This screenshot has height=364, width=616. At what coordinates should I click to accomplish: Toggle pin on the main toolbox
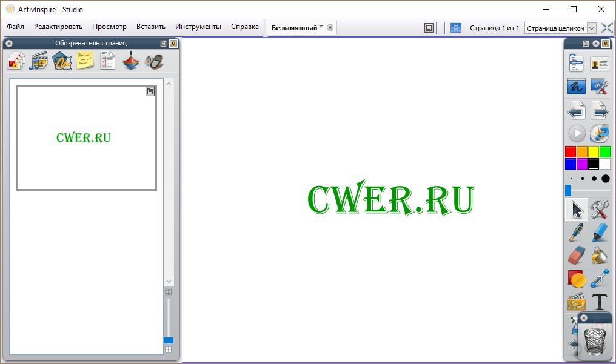[606, 44]
